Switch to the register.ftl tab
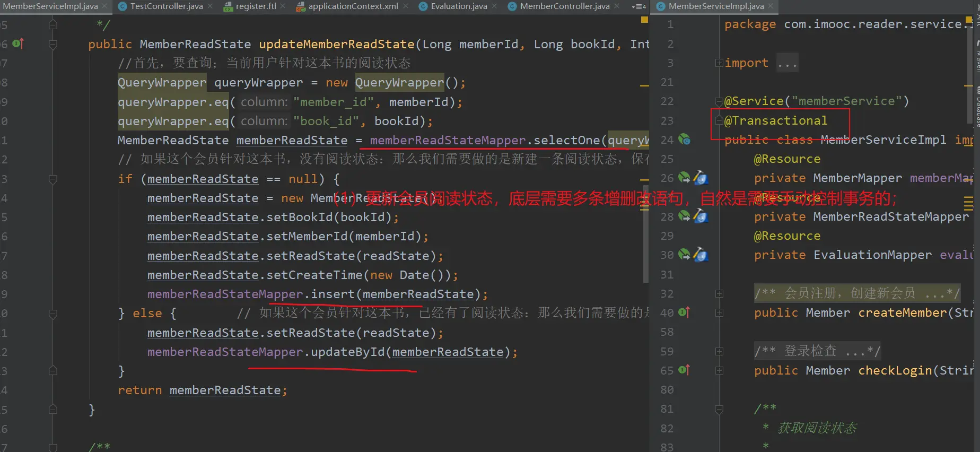The width and height of the screenshot is (980, 452). (256, 6)
